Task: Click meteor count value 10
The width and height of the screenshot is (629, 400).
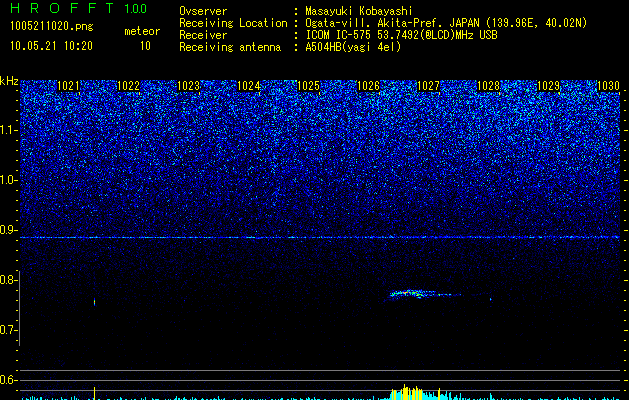Action: pyautogui.click(x=145, y=46)
